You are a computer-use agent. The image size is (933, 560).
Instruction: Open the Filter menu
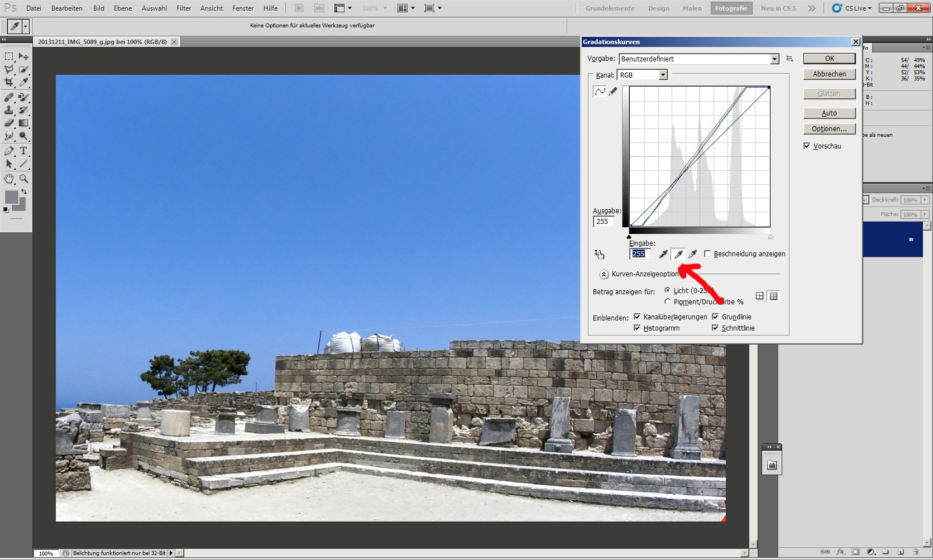(x=184, y=8)
